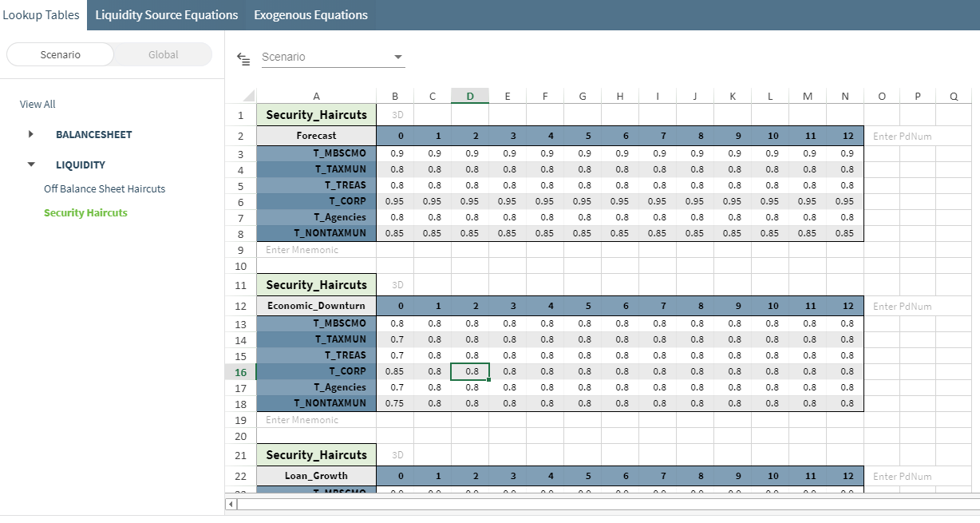Switch to the Lookup Tables tab
980x523 pixels.
[x=41, y=15]
